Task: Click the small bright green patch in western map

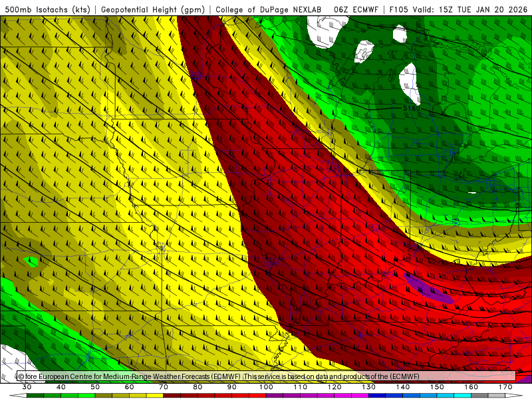Action: (31, 261)
